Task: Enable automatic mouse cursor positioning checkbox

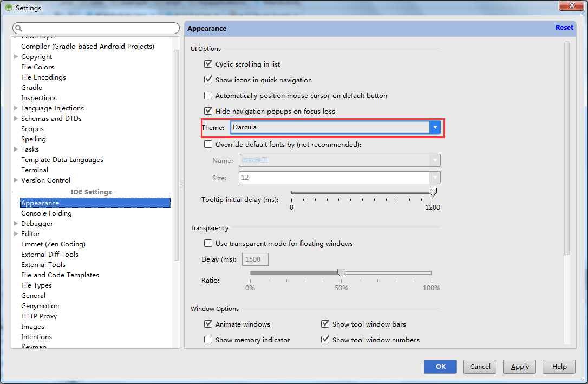Action: point(208,95)
